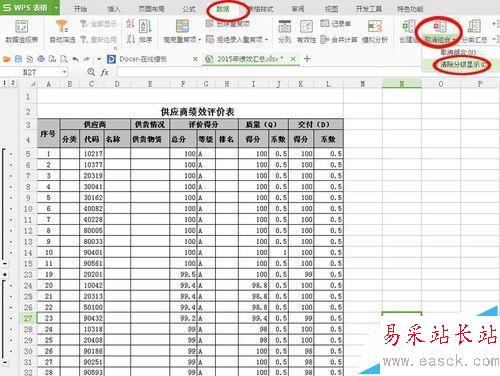Sort ascending with the A-Z arrow icon
500x376 pixels.
[130, 24]
